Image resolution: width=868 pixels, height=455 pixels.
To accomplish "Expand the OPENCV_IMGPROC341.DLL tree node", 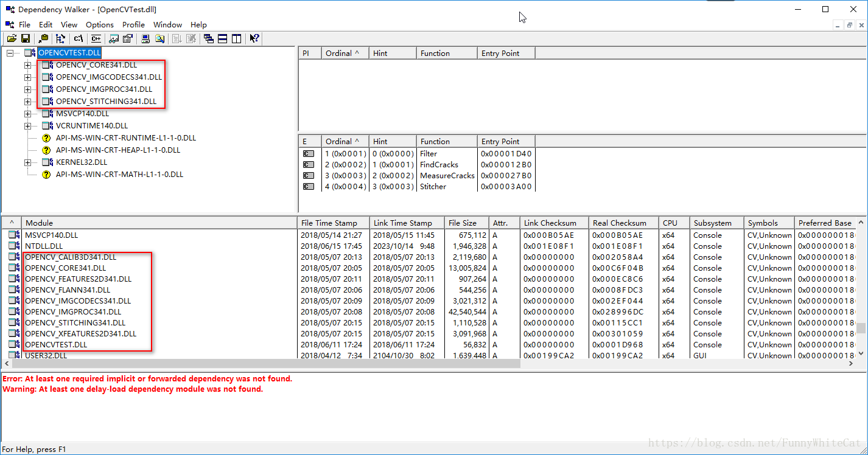I will tap(27, 89).
